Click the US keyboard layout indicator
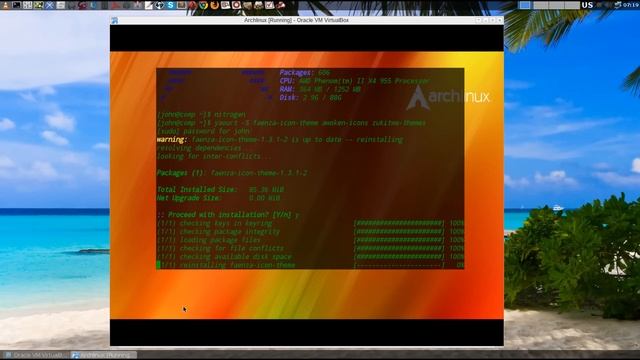Viewport: 640px width, 360px height. pyautogui.click(x=587, y=5)
